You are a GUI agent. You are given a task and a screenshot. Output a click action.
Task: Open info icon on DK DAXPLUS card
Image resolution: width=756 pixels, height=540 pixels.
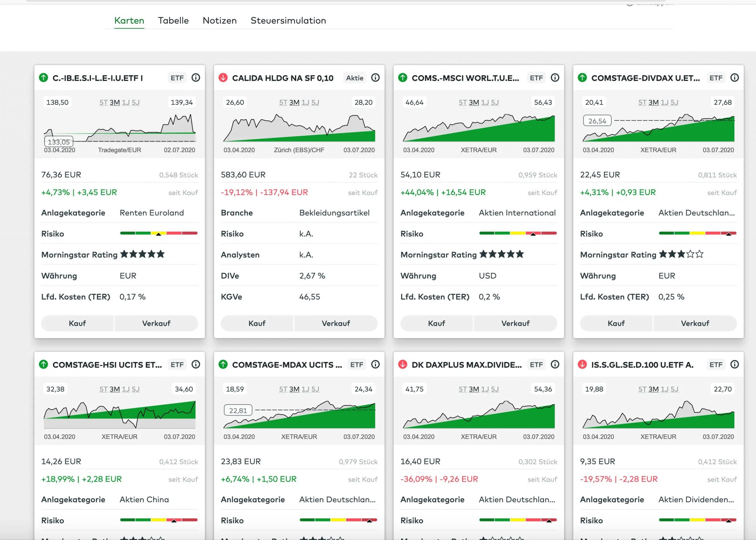click(555, 364)
